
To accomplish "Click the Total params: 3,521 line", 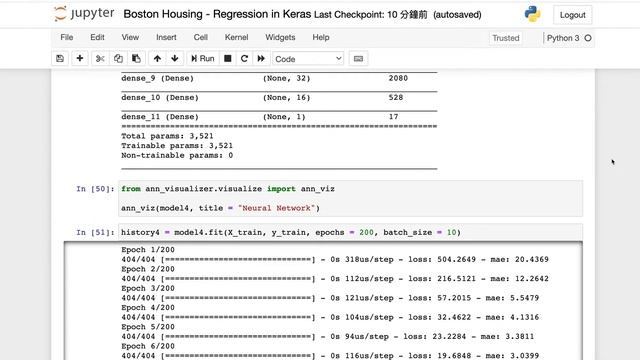I will (167, 136).
